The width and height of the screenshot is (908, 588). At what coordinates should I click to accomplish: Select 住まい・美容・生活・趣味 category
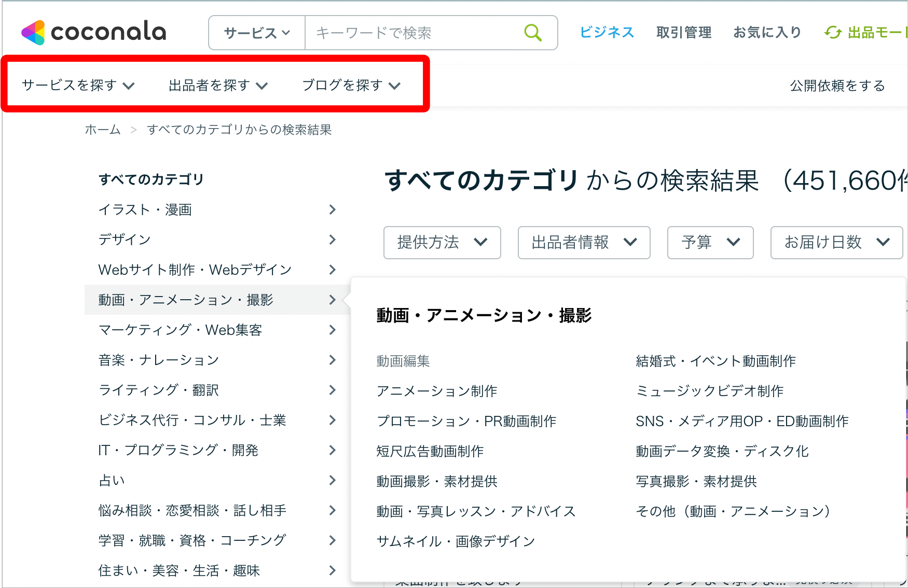coord(217,570)
